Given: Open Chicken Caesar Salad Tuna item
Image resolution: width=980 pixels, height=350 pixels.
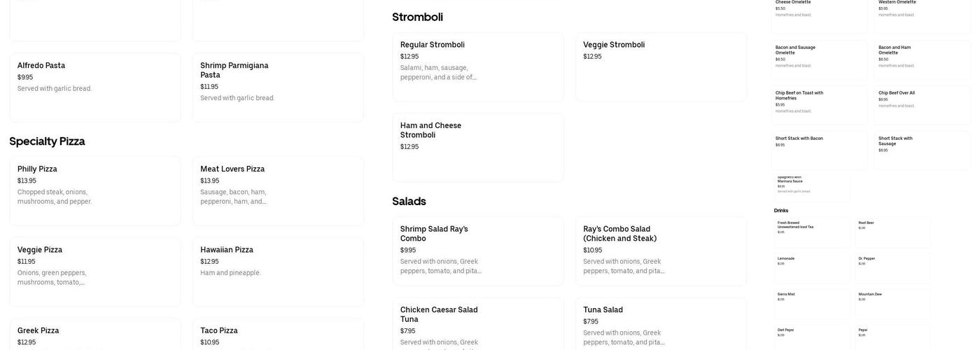Looking at the screenshot, I should click(478, 324).
